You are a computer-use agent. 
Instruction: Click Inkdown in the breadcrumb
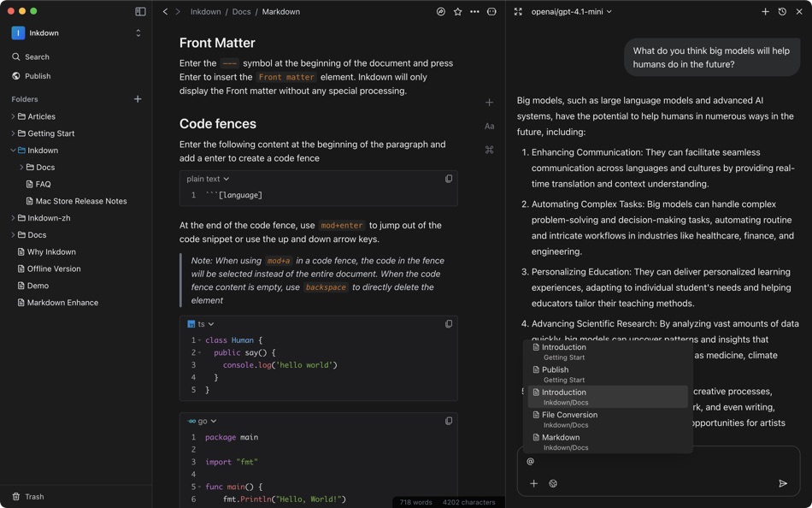tap(205, 11)
